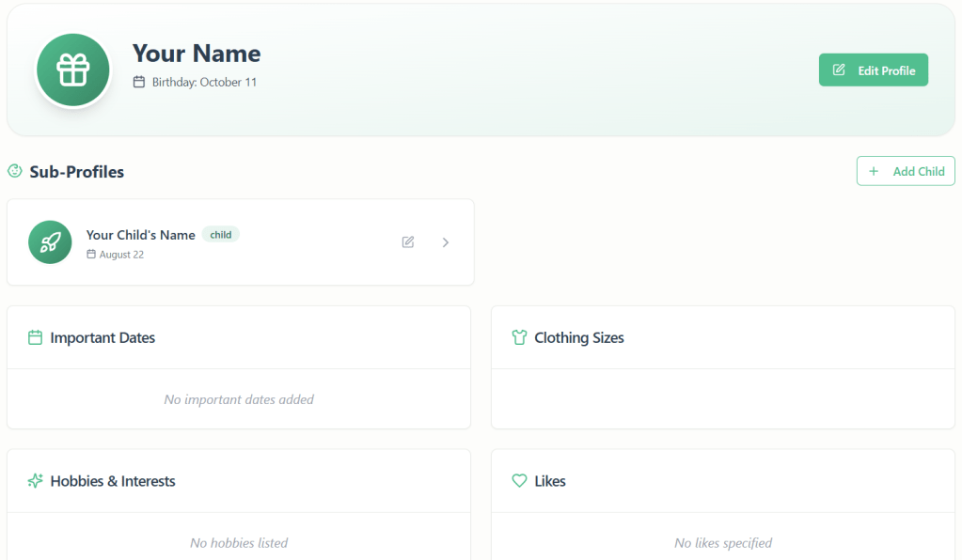This screenshot has height=560, width=962.
Task: Click the rocket avatar of child profile
Action: (50, 242)
